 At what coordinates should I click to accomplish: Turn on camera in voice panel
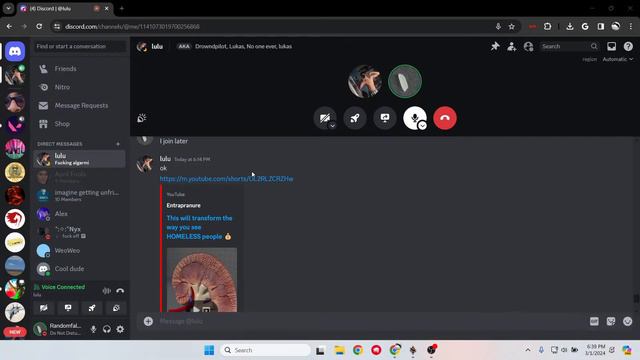44,308
